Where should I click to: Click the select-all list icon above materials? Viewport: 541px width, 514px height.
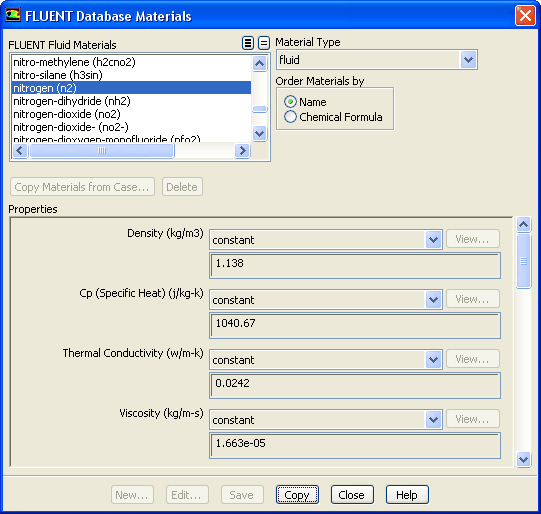pyautogui.click(x=247, y=43)
